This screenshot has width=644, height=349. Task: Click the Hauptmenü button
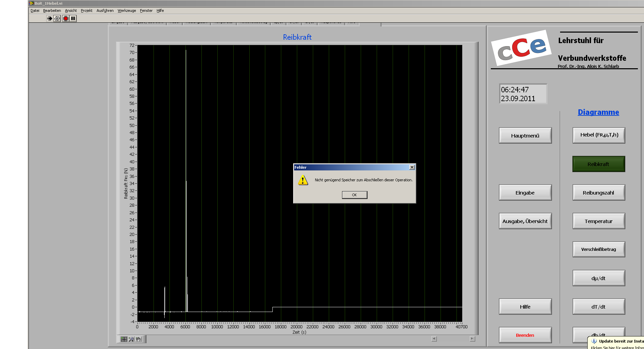point(525,135)
